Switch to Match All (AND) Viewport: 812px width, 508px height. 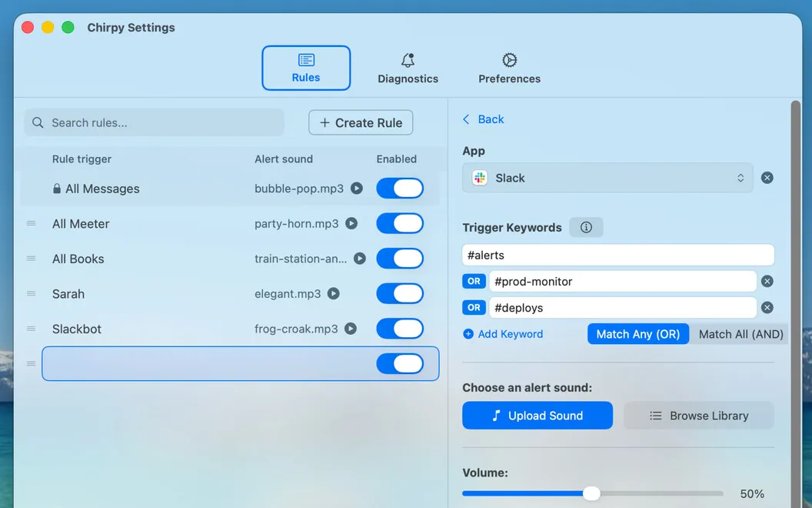740,334
